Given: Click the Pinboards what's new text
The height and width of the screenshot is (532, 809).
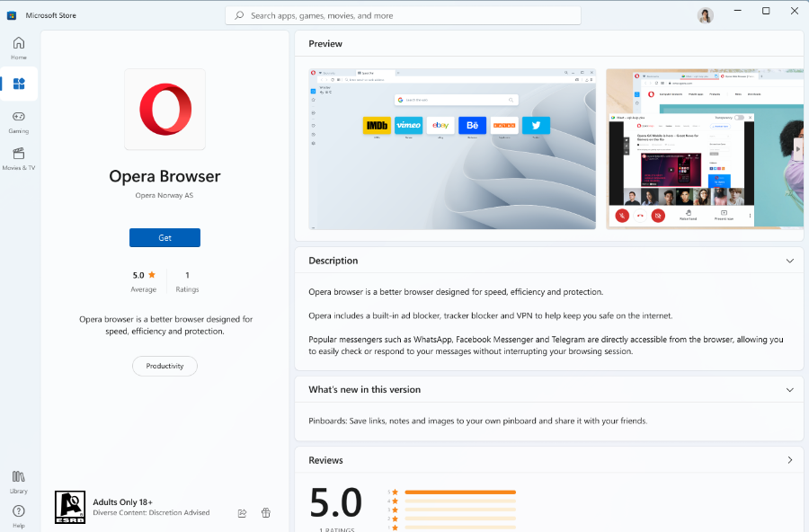Looking at the screenshot, I should [478, 421].
